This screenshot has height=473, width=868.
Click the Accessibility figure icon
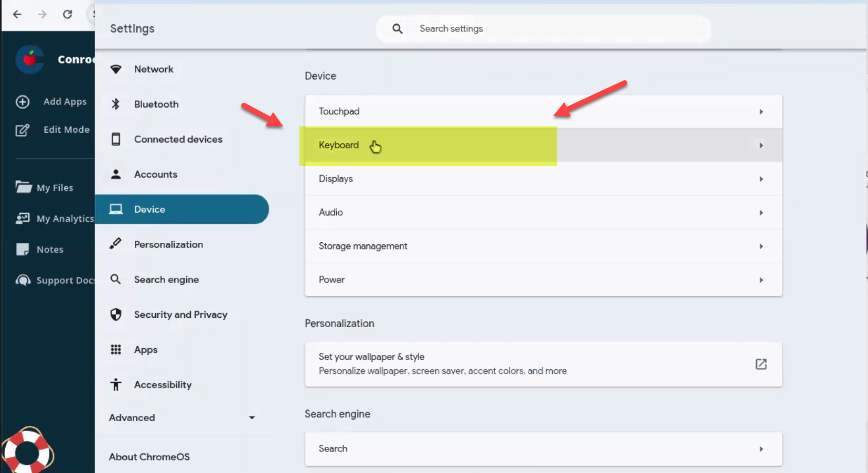tap(116, 385)
